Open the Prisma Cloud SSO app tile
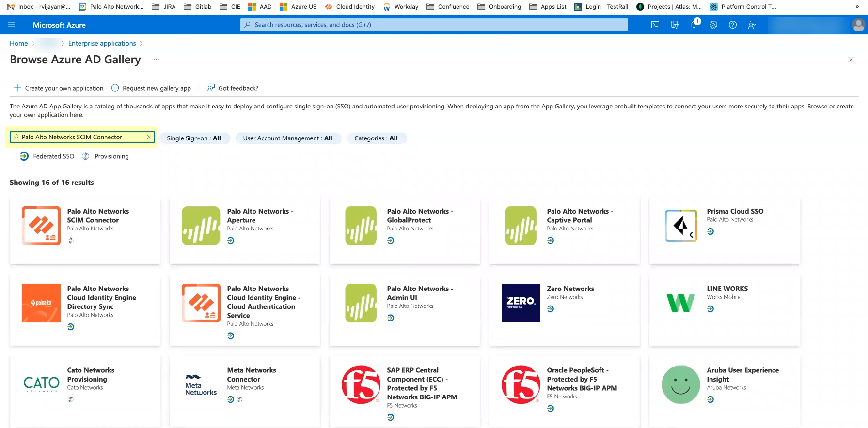 pos(724,230)
